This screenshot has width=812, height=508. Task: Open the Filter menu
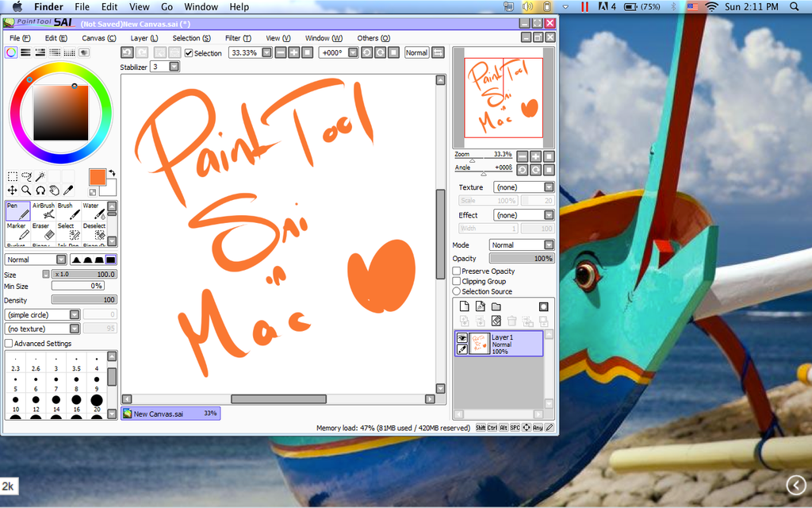(x=238, y=38)
